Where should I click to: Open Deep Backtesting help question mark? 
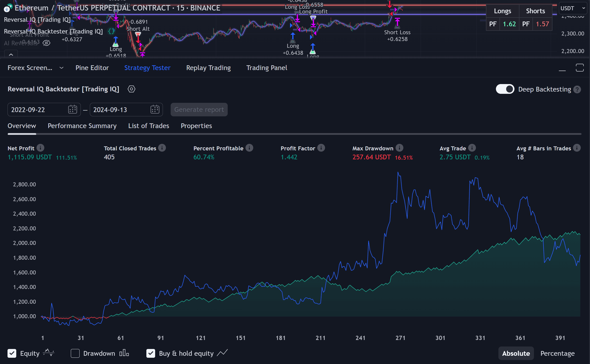[577, 90]
